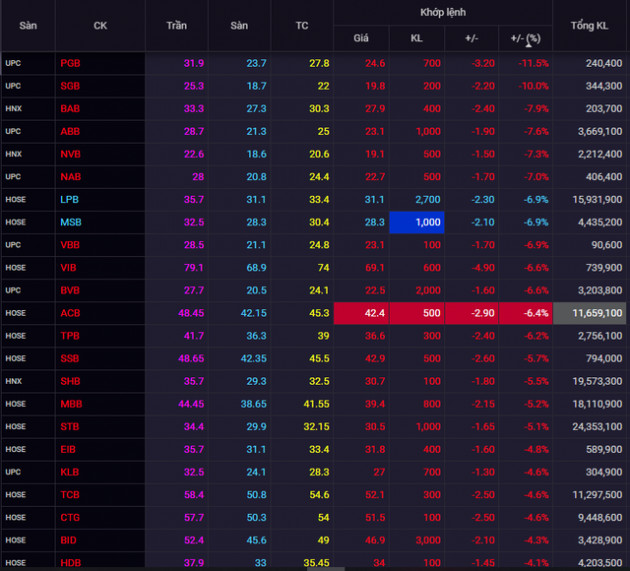Open stock ticker VBB
630x571 pixels.
point(70,245)
